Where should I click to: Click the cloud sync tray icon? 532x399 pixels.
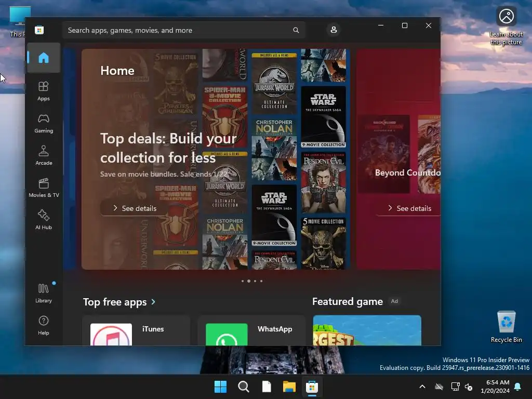(x=439, y=387)
